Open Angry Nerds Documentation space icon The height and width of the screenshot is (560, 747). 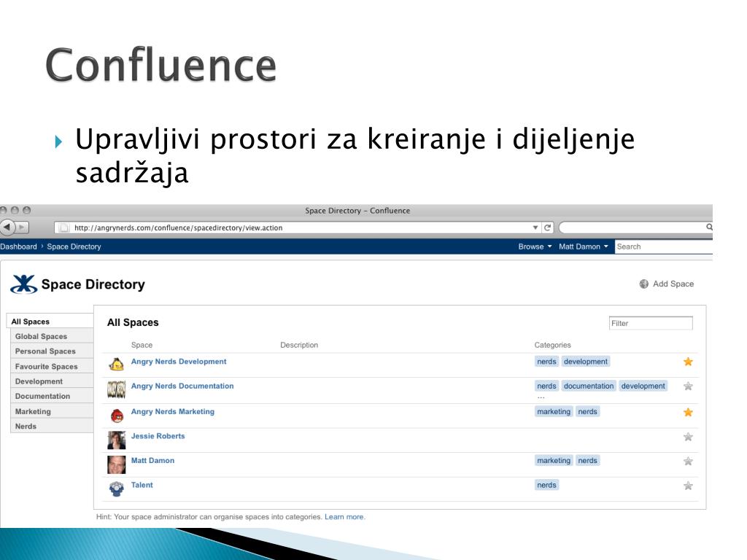116,389
